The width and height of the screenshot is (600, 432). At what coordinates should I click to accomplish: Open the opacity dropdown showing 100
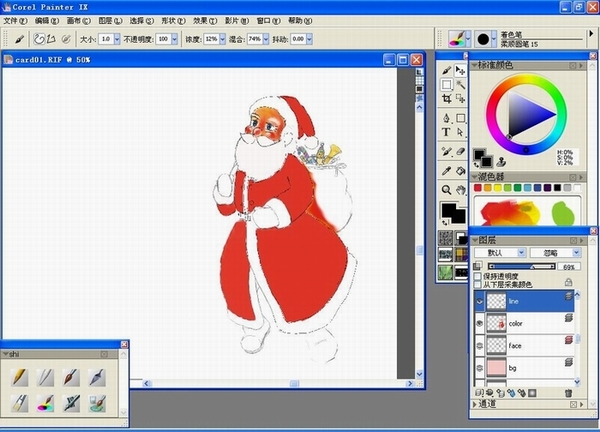(174, 39)
